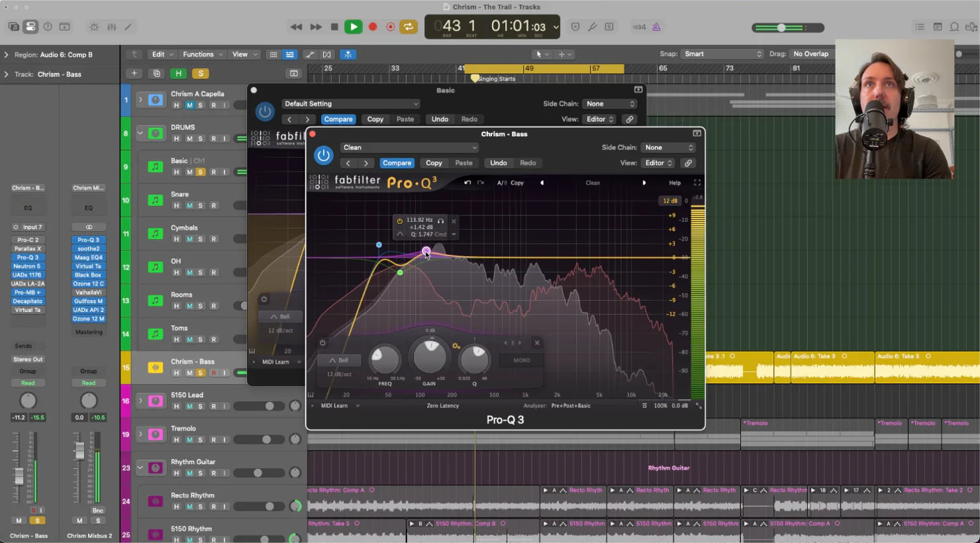
Task: Toggle the Flex icon in tracks toolbar
Action: point(327,54)
